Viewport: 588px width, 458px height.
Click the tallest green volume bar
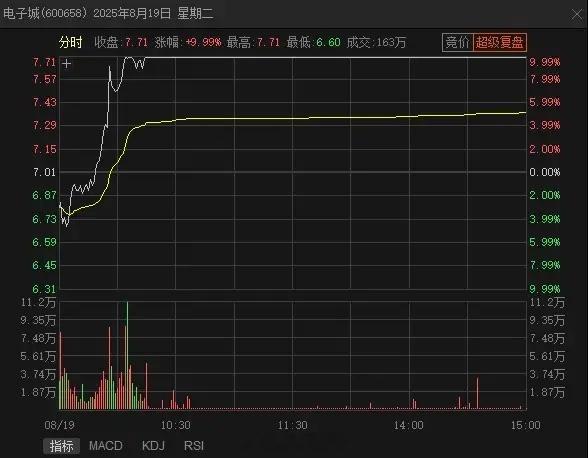pyautogui.click(x=128, y=355)
